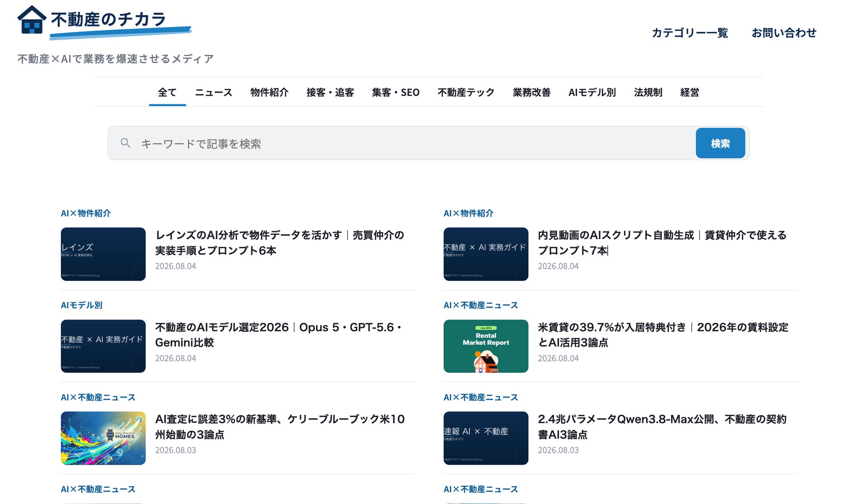Image resolution: width=850 pixels, height=504 pixels.
Task: Click the 速報 AI × 不動産 thumbnail
Action: click(486, 438)
